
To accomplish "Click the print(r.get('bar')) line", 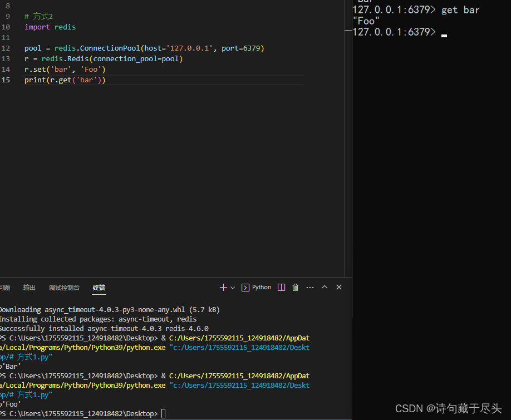I will pyautogui.click(x=65, y=80).
